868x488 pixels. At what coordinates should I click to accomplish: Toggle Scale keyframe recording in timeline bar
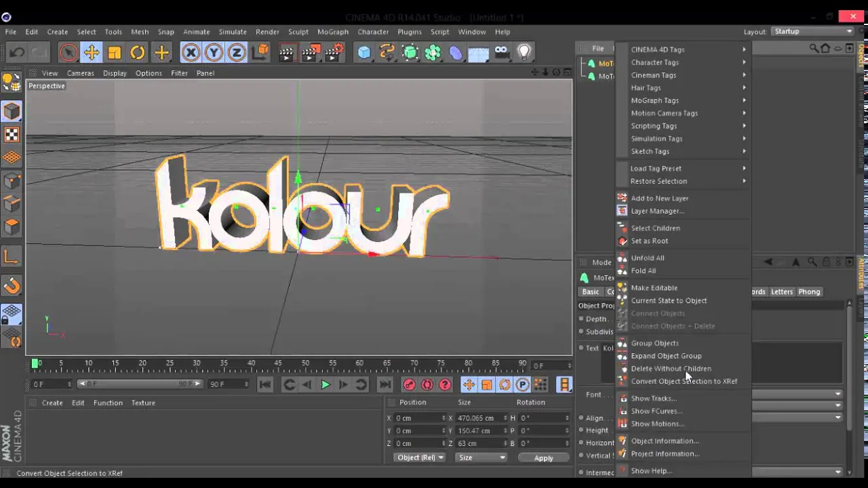click(x=486, y=384)
